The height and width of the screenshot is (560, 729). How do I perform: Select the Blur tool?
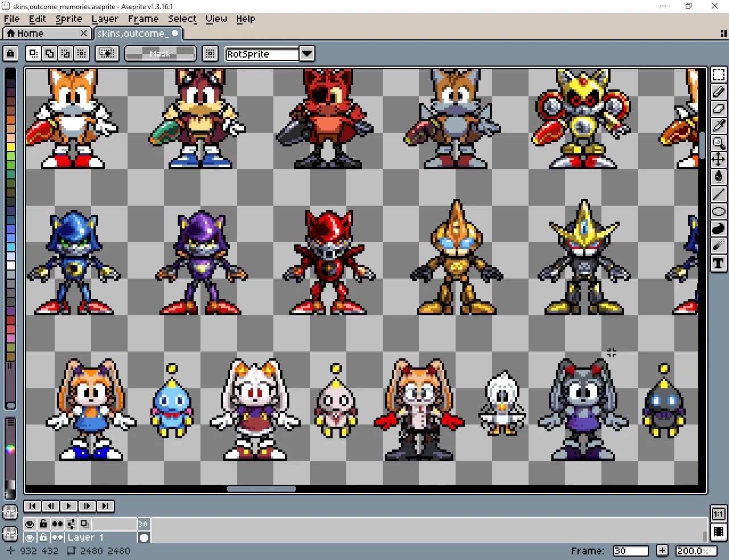[x=719, y=246]
